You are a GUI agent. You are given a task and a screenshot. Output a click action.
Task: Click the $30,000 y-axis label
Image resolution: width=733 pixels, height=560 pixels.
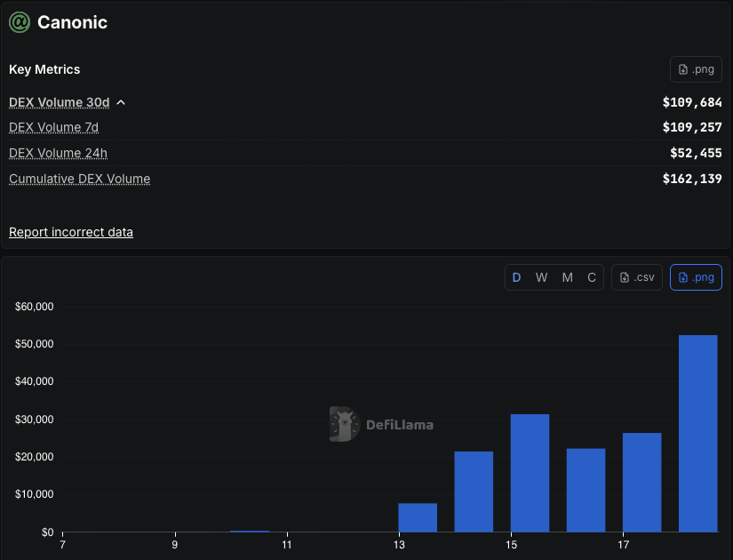(x=34, y=420)
